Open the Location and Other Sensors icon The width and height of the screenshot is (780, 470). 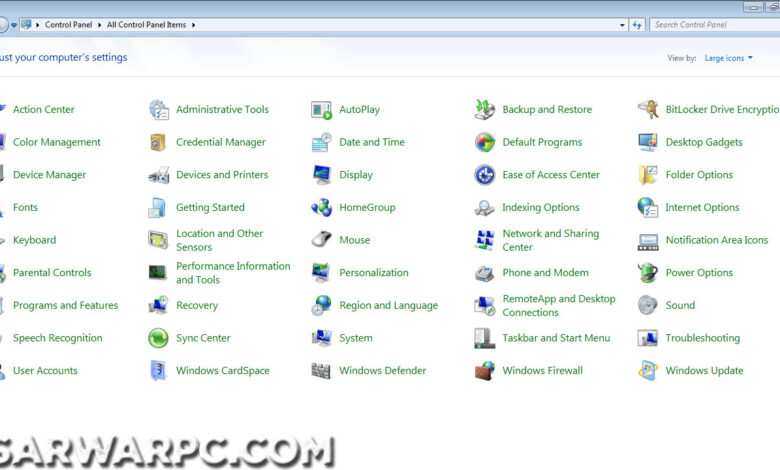(159, 240)
